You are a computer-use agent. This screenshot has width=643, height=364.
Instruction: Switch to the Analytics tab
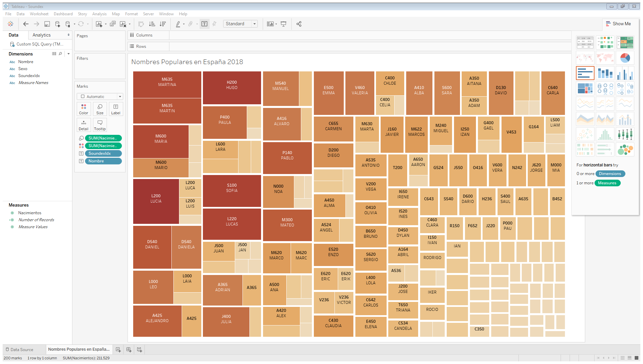click(x=42, y=35)
